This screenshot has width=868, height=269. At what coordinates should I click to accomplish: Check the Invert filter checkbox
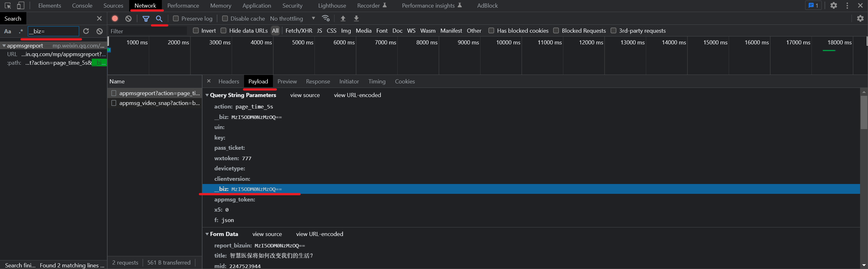click(x=196, y=31)
